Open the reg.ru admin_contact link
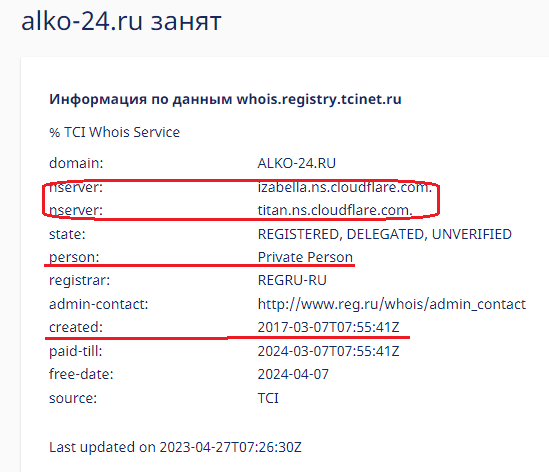Image resolution: width=549 pixels, height=472 pixels. click(391, 304)
